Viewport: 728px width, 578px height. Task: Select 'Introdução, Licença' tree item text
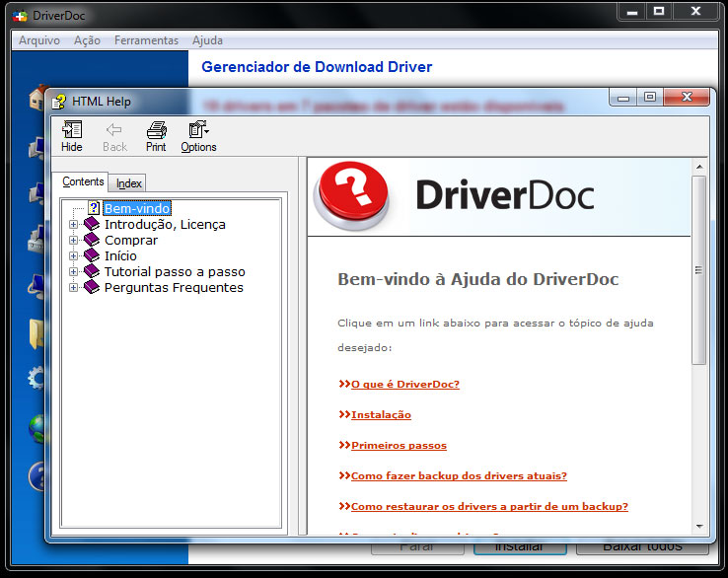click(165, 224)
